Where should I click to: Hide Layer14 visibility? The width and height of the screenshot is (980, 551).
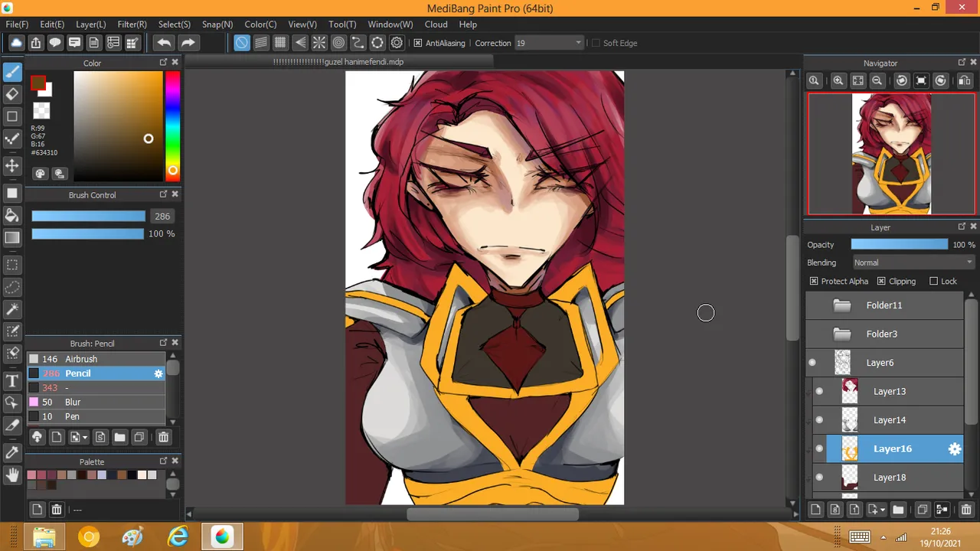819,420
